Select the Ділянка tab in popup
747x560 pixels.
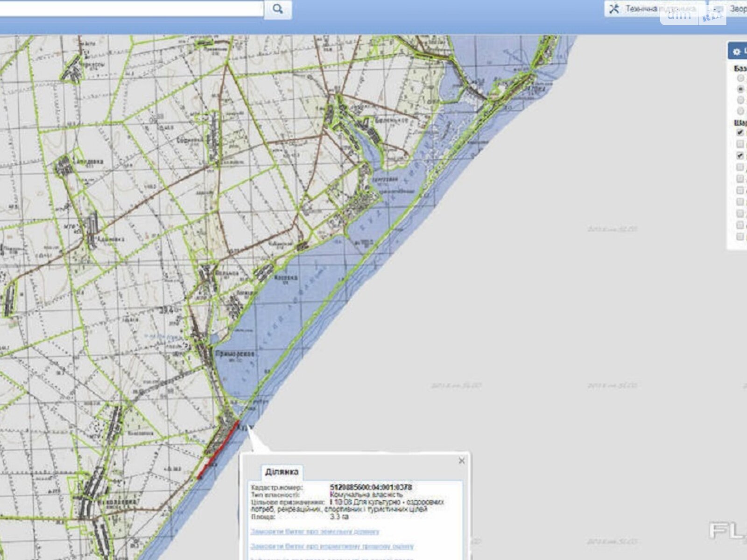(x=282, y=472)
